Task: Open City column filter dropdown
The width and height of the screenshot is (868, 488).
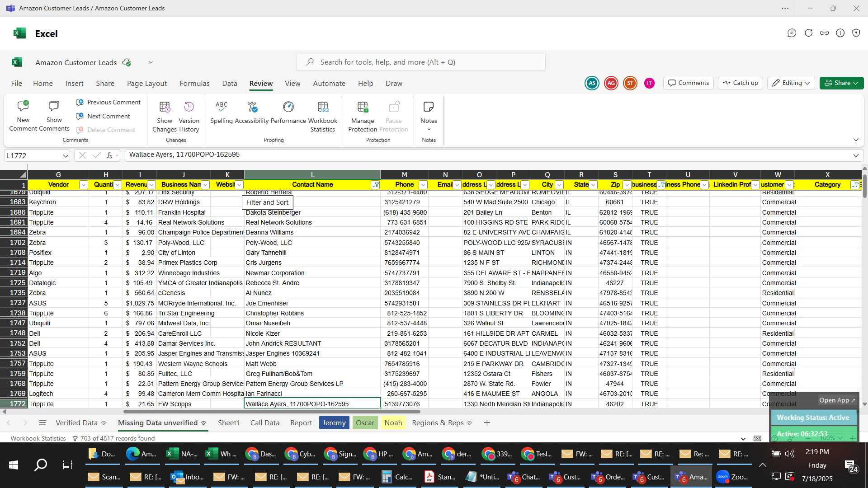Action: coord(559,185)
